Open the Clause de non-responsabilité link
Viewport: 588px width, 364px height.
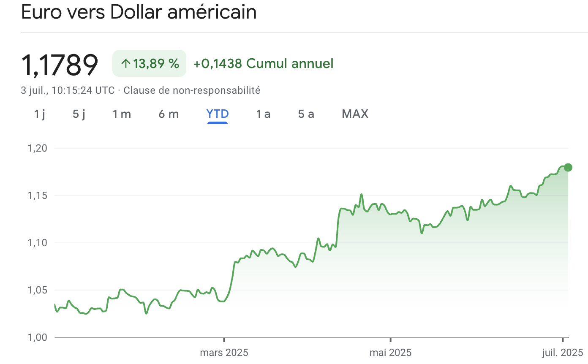(x=192, y=90)
